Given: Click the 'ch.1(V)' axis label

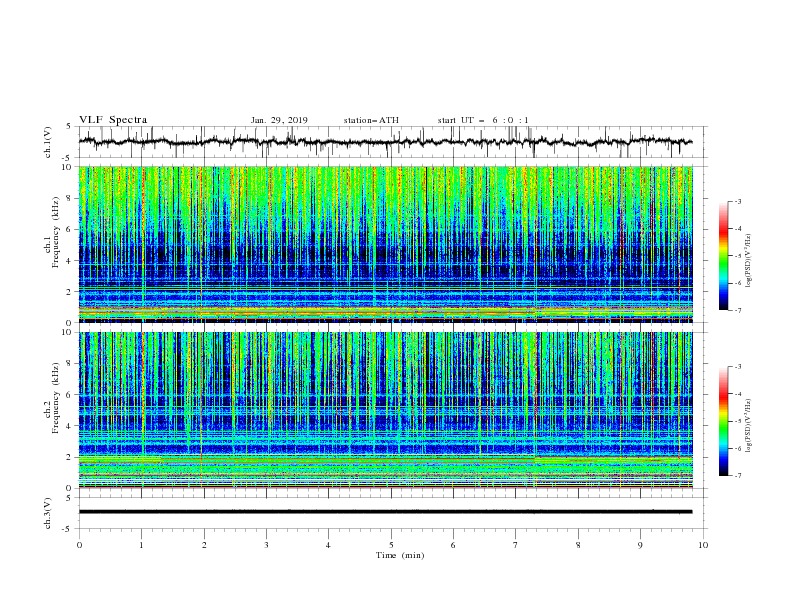Looking at the screenshot, I should point(48,142).
